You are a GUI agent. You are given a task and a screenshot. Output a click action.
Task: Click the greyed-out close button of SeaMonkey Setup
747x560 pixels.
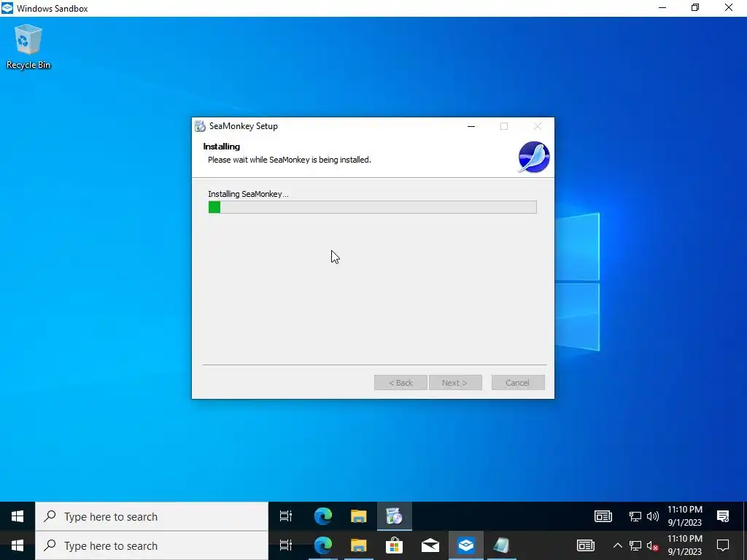tap(538, 126)
